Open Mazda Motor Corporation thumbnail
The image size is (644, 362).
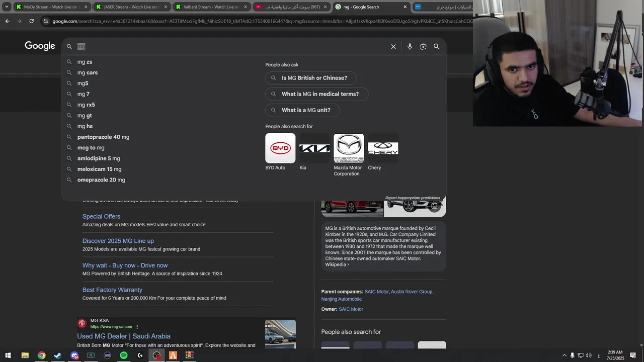coord(349,148)
